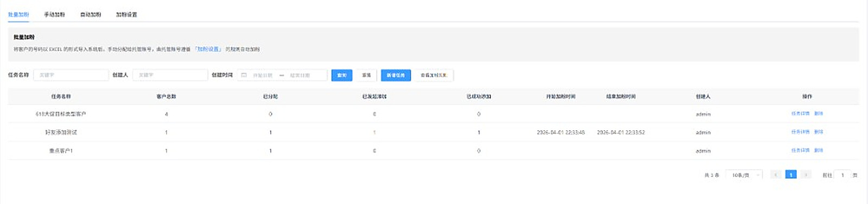Click the 开始加粉时间 column header
Viewport: 868px width, 204px height.
click(x=561, y=97)
